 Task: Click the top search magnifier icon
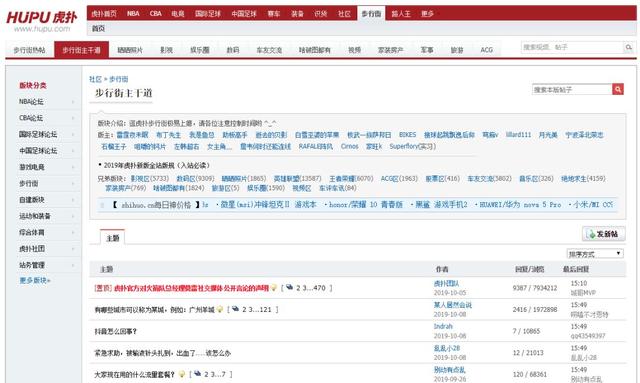(x=629, y=47)
